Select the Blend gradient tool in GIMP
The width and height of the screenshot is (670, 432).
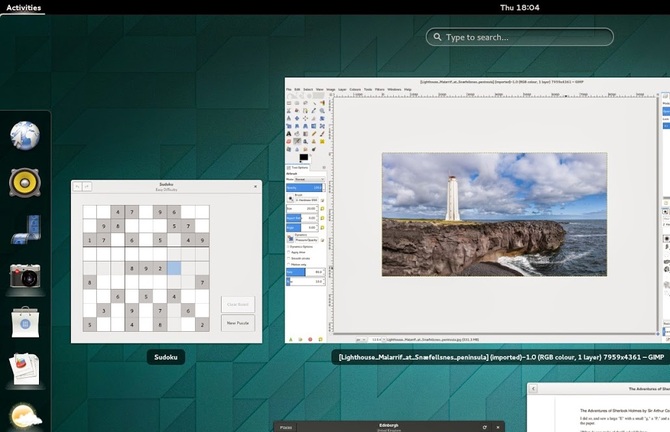coord(306,134)
